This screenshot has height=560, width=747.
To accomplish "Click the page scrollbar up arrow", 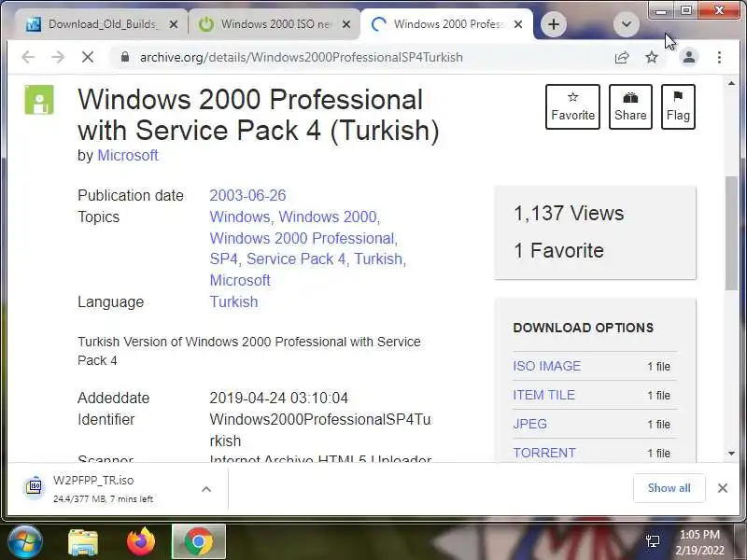I will click(731, 83).
